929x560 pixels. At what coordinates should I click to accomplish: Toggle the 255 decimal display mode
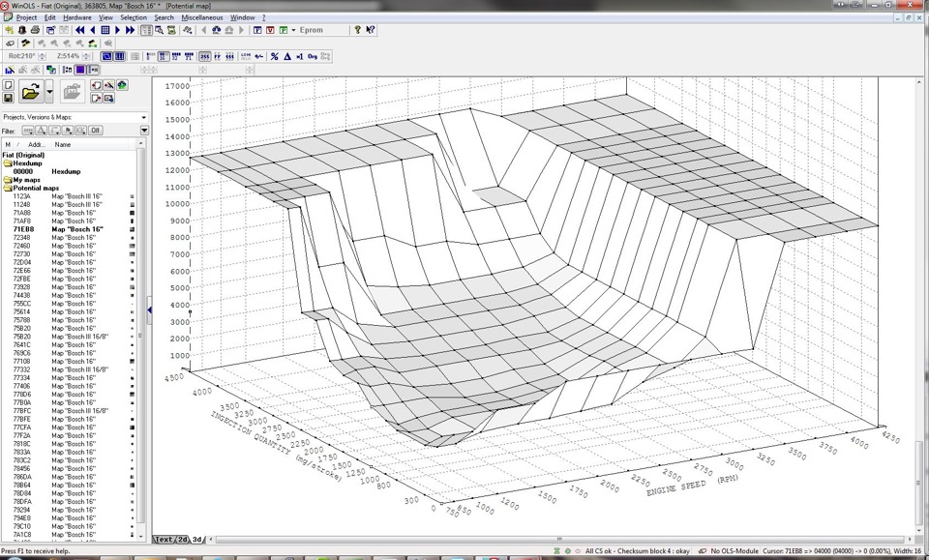click(x=204, y=56)
